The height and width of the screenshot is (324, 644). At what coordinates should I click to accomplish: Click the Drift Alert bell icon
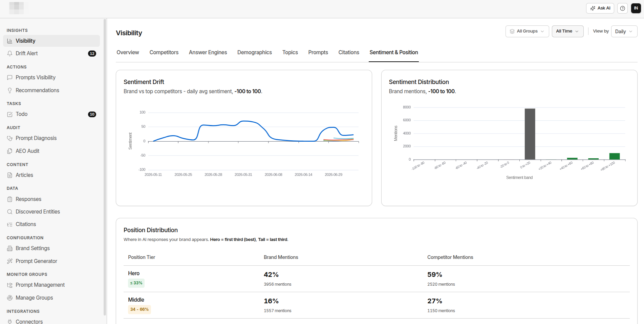(10, 54)
